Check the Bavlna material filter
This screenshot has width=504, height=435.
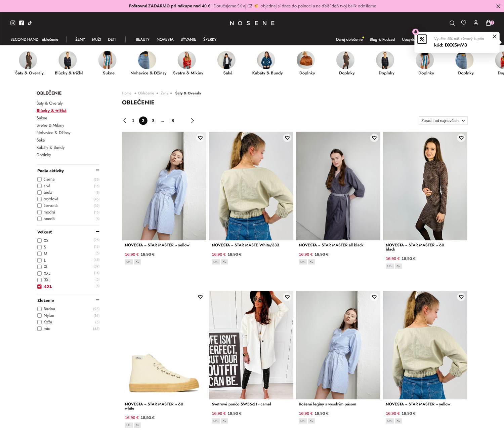(39, 309)
